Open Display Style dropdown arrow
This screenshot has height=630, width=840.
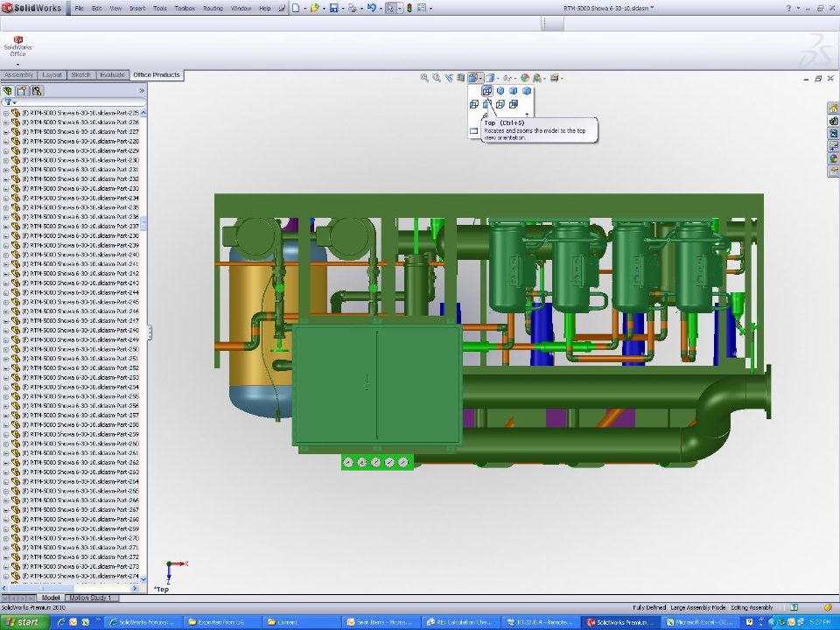click(x=498, y=78)
